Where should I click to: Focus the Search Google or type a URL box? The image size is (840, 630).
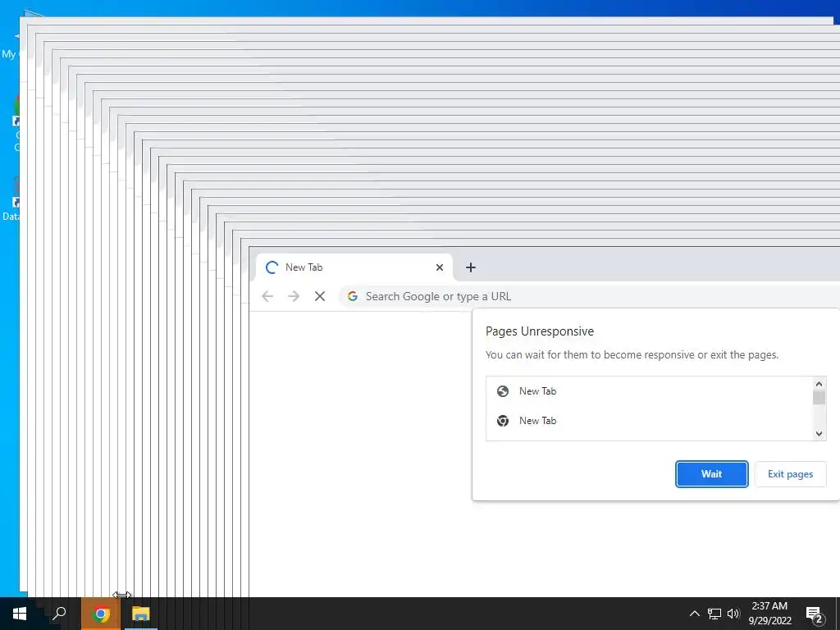coord(589,296)
